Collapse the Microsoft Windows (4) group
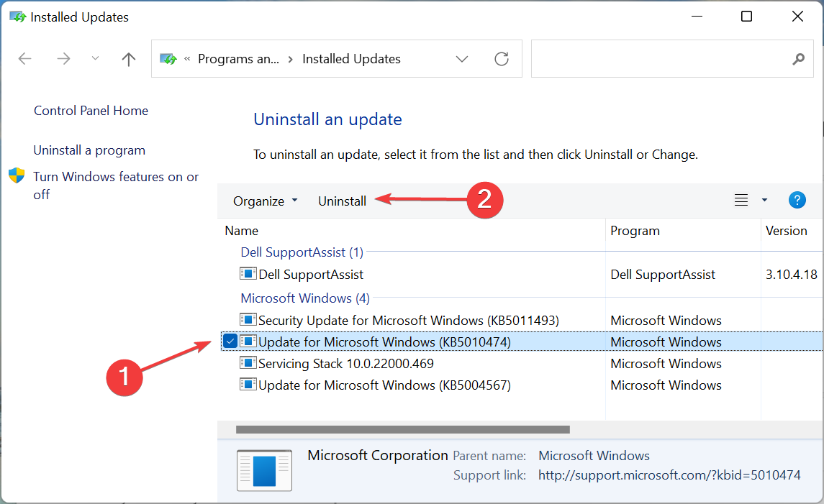The image size is (824, 504). [x=305, y=298]
